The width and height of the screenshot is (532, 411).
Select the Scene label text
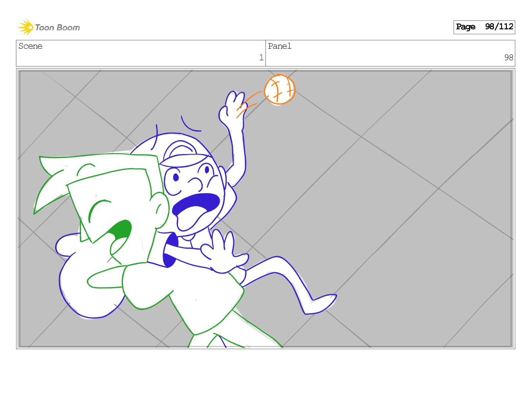tap(30, 46)
